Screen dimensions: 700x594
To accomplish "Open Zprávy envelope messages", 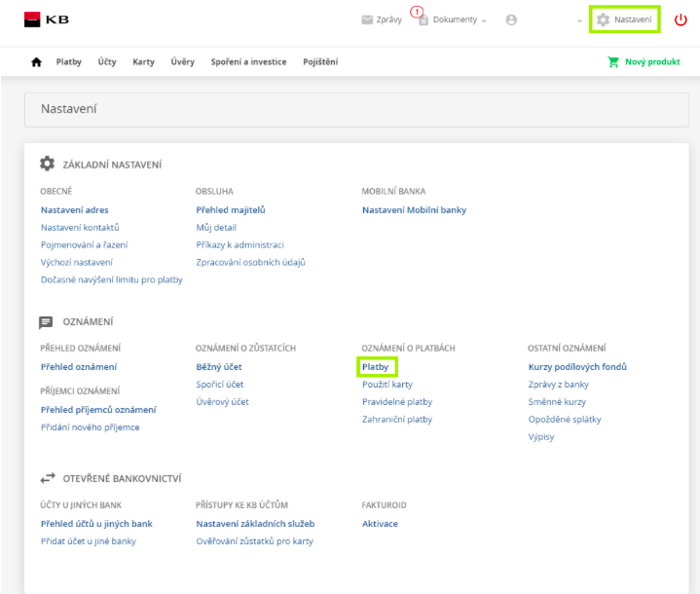I will click(382, 19).
